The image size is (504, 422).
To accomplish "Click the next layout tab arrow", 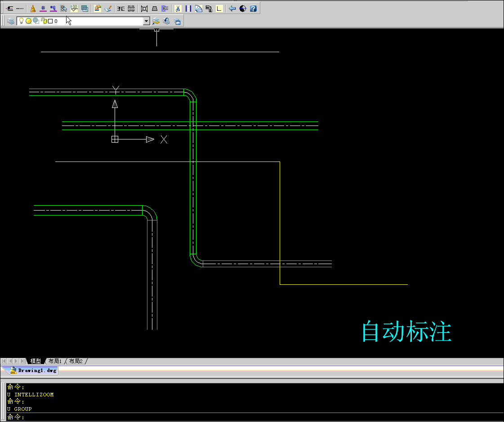I will coord(16,361).
